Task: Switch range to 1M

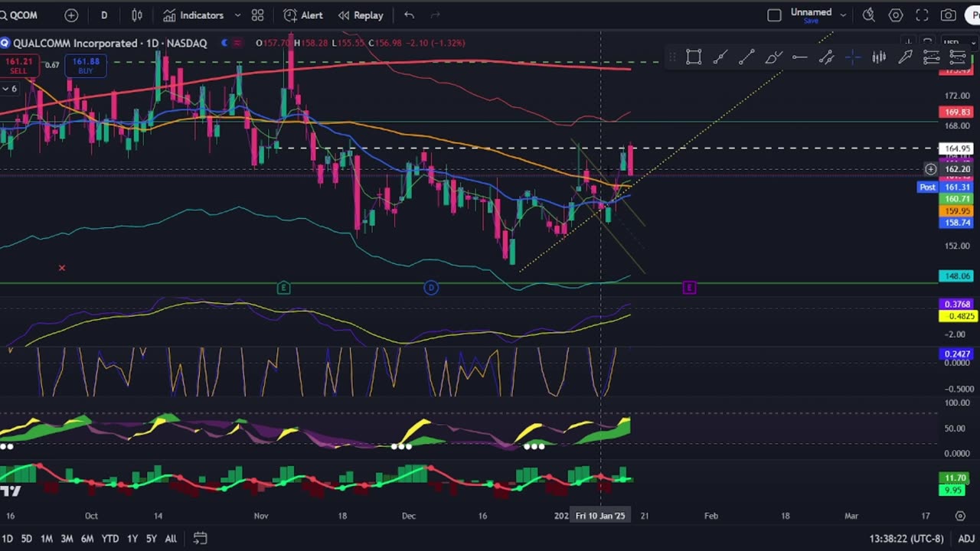Action: 47,539
